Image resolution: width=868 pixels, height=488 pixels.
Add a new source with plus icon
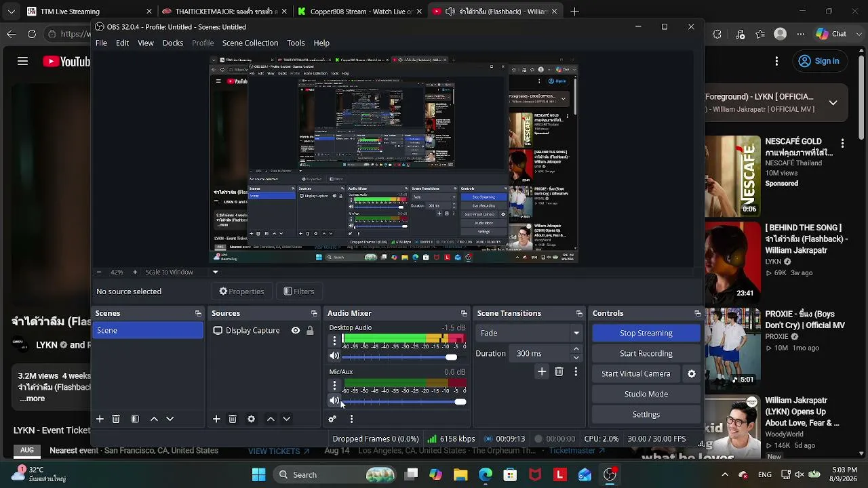click(216, 419)
